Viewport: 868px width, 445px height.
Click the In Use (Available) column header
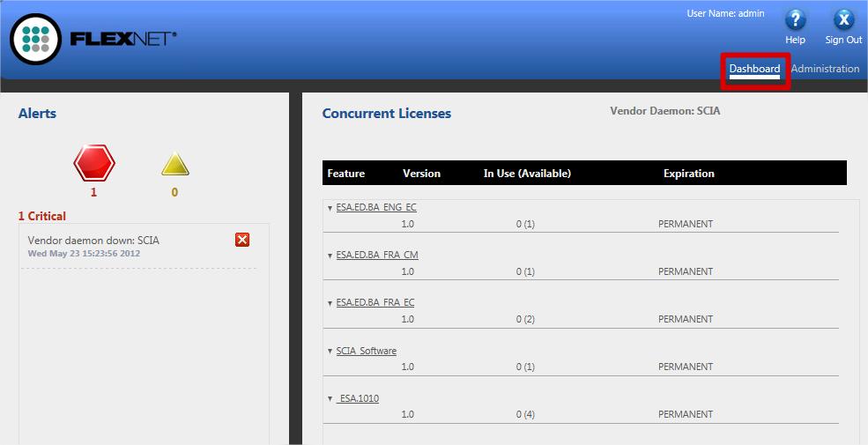click(x=527, y=174)
